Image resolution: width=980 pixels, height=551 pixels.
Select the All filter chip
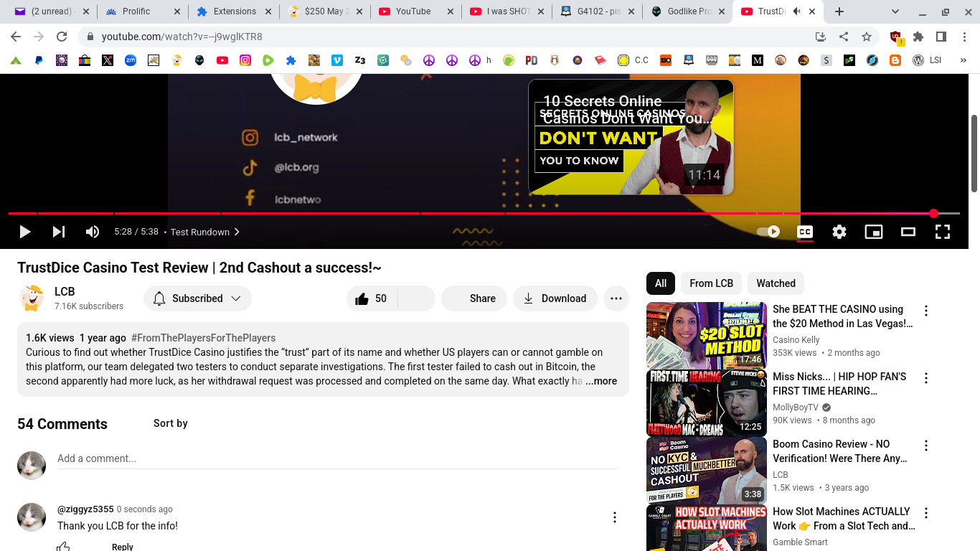point(661,283)
